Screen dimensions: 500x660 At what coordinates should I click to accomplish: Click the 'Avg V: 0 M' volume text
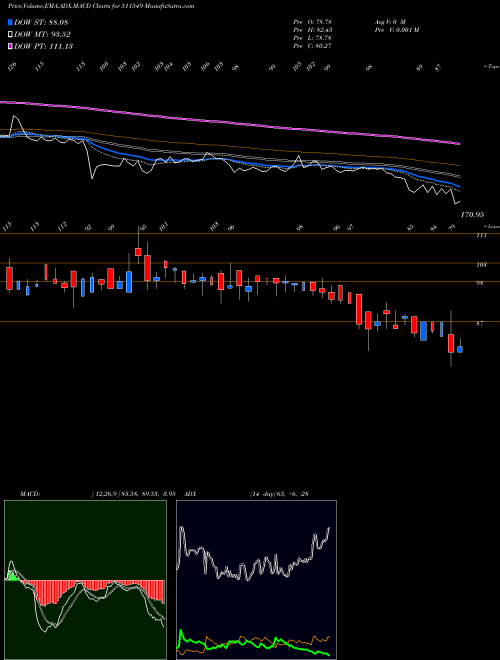(390, 21)
